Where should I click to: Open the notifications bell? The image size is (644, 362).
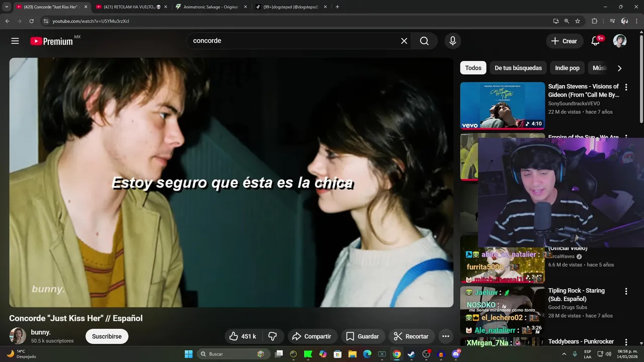pyautogui.click(x=596, y=41)
